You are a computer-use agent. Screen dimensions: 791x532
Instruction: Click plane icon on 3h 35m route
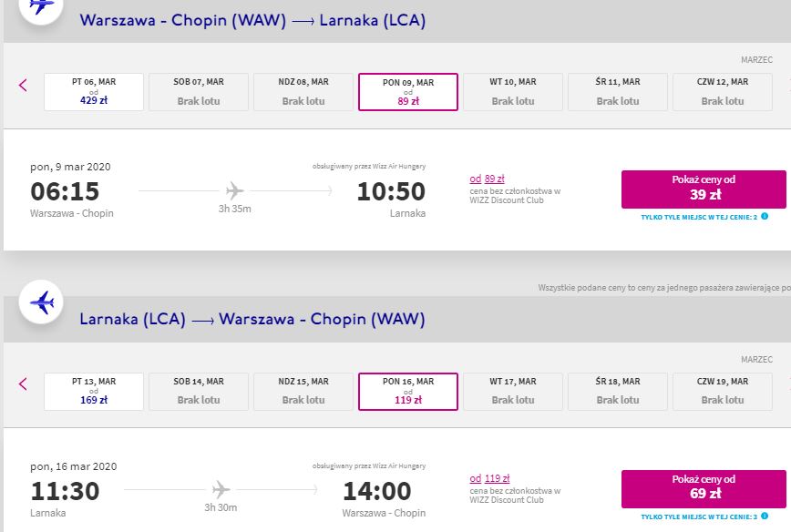tap(234, 190)
